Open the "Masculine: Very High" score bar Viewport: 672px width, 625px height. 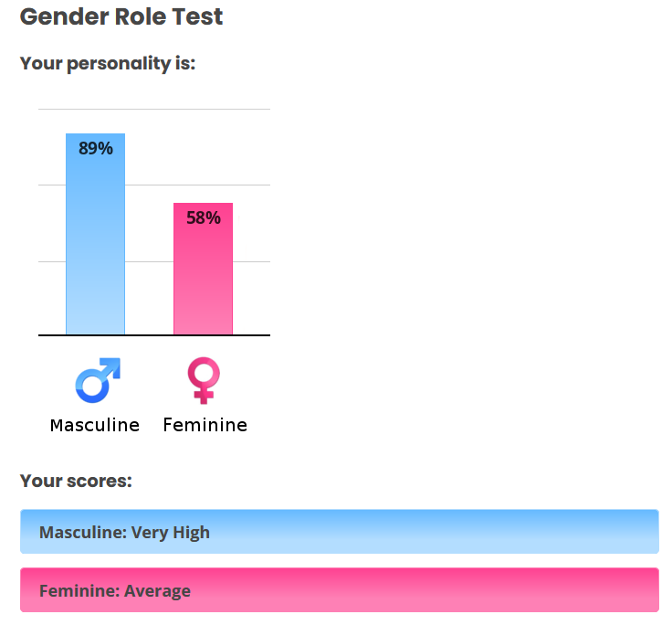coord(339,532)
